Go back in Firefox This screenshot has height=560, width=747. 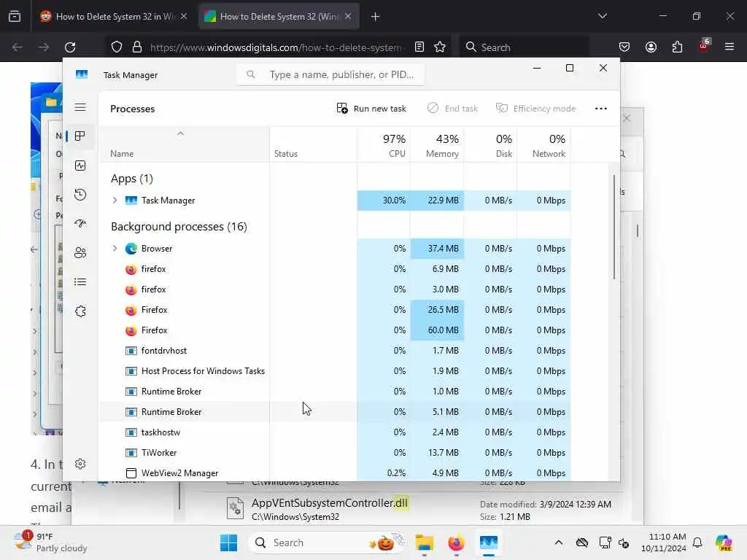coord(18,47)
